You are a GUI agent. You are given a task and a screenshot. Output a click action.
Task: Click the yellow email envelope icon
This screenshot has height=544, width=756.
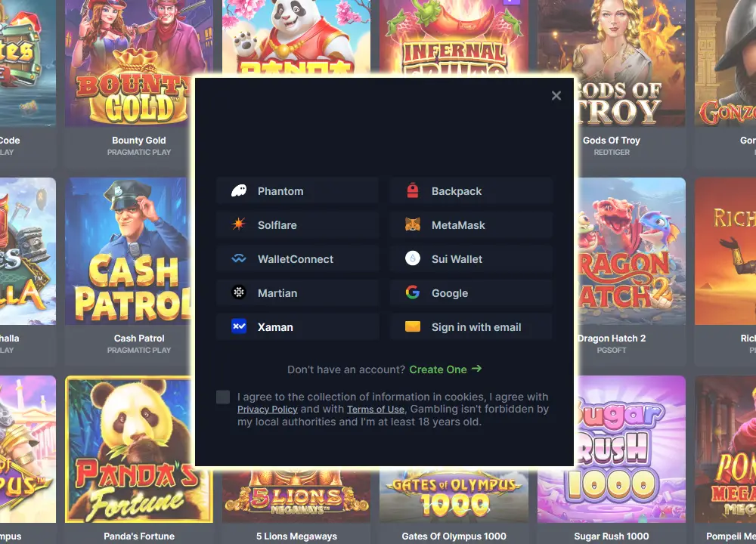[413, 326]
